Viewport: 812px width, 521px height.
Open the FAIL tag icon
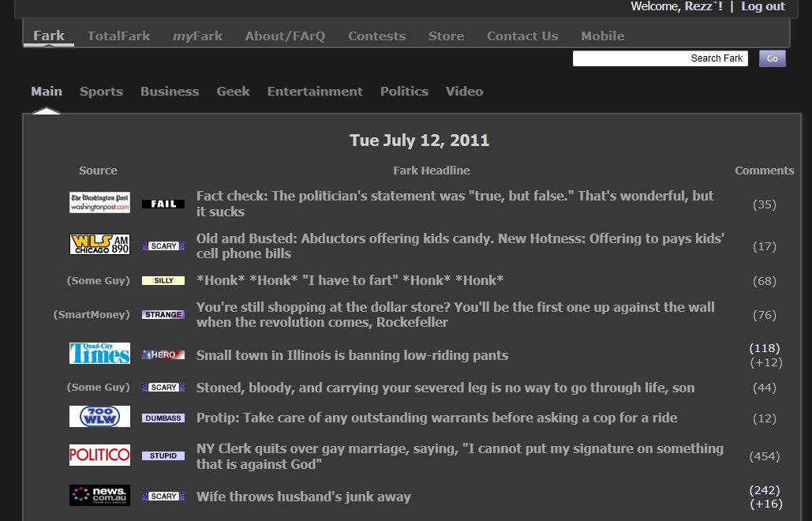[x=163, y=202]
